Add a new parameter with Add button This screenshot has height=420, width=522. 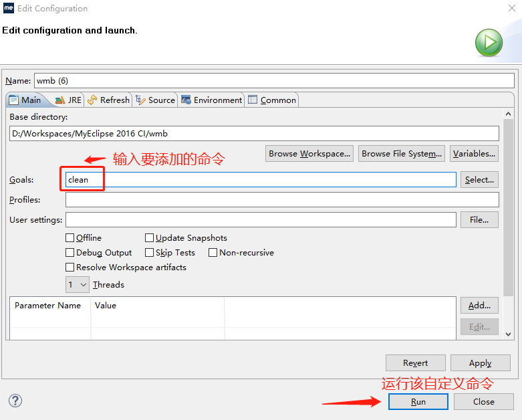point(479,306)
